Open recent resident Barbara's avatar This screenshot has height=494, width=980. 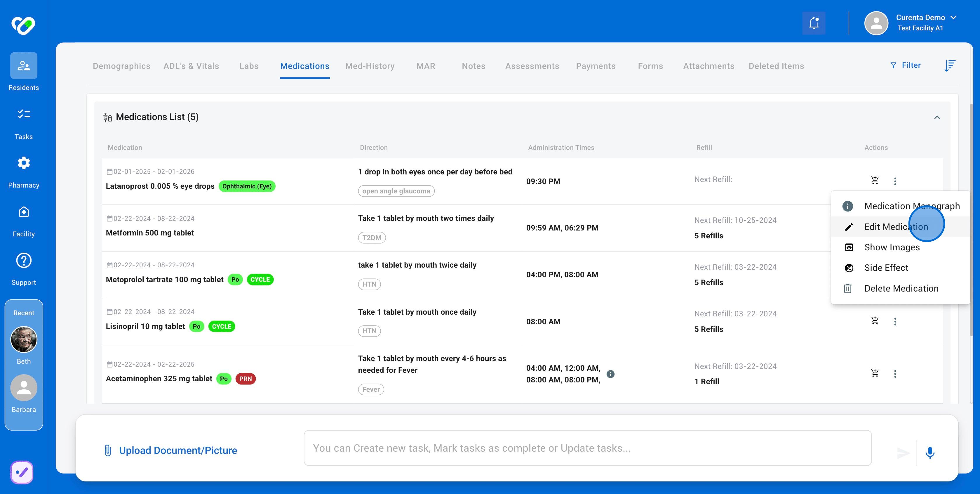tap(24, 388)
